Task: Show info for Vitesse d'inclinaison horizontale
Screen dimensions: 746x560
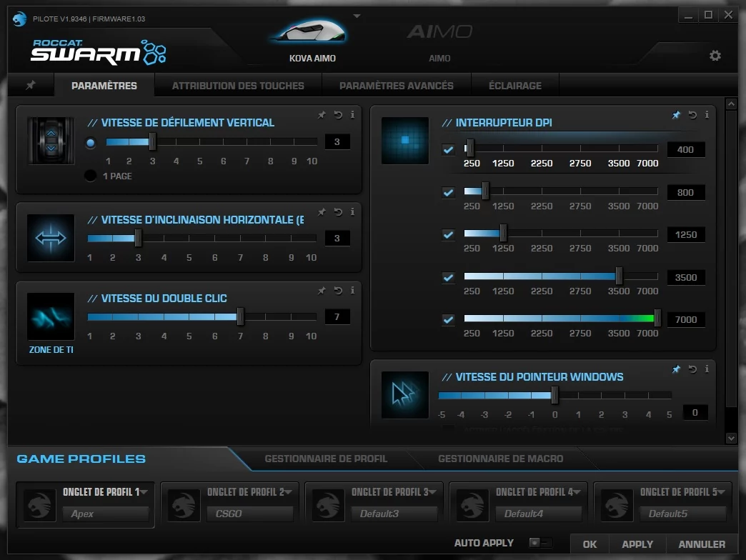Action: pos(352,211)
